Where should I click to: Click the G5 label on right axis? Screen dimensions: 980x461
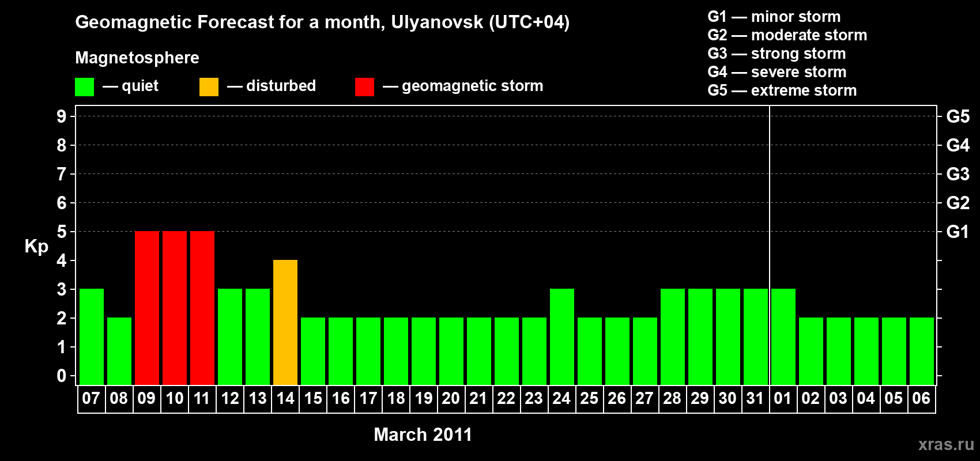[958, 116]
